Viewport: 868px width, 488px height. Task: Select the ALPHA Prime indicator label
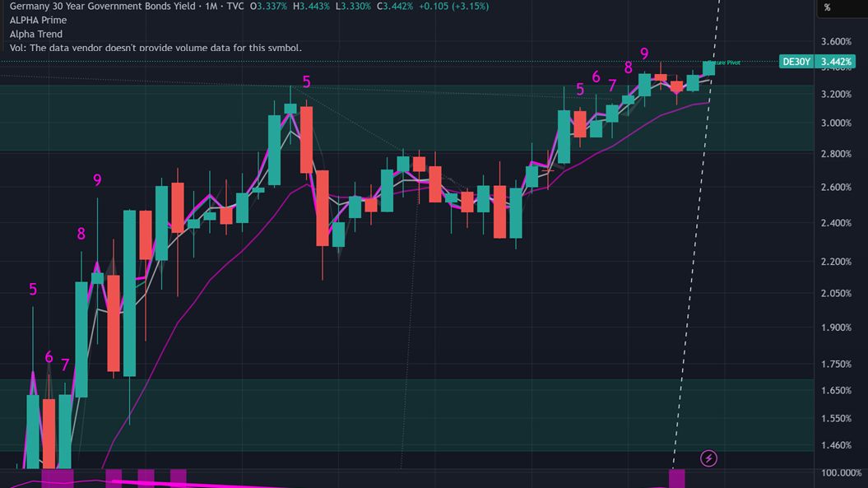click(x=38, y=20)
